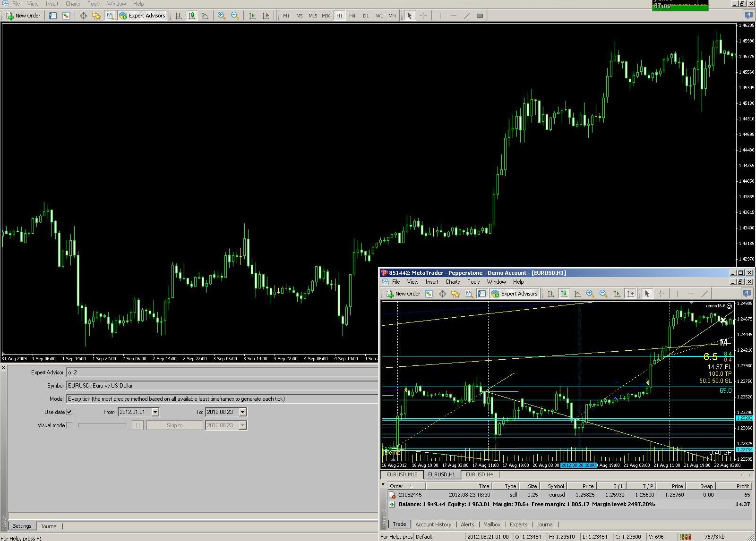The image size is (756, 541).
Task: Open View menu in Pepperstone window
Action: click(x=412, y=282)
